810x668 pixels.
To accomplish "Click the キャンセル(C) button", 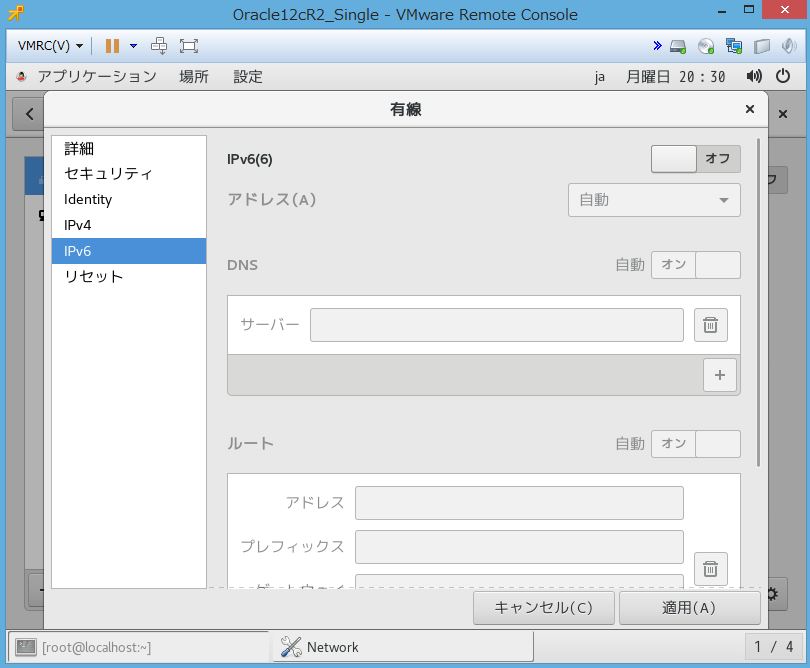I will click(543, 608).
